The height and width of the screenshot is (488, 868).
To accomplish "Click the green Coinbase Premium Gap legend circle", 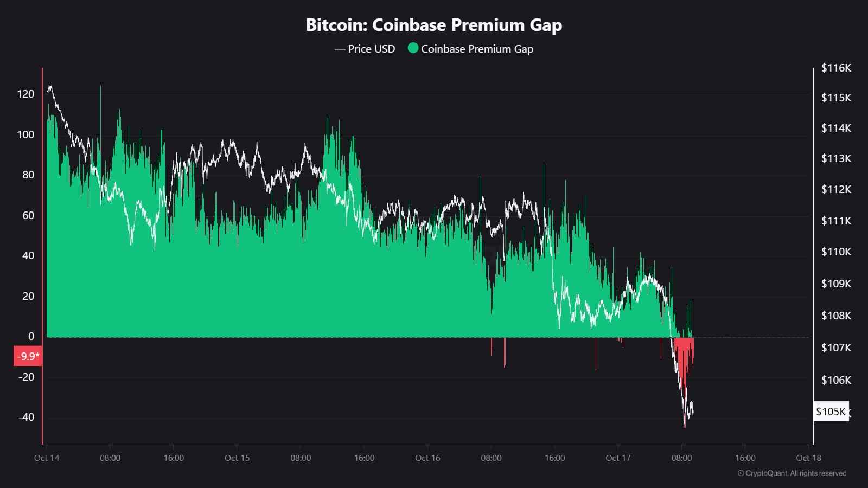I will point(413,48).
